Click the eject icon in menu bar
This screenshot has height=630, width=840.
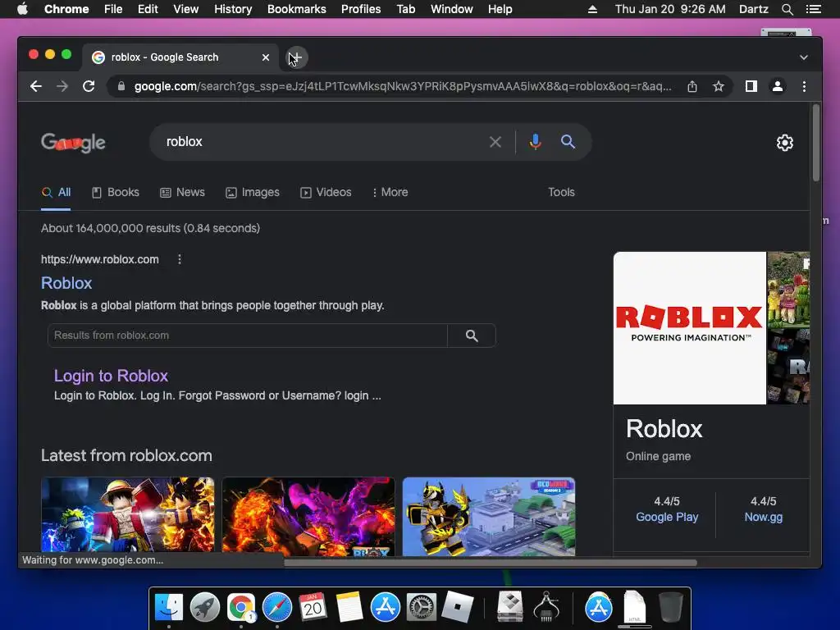(x=592, y=9)
